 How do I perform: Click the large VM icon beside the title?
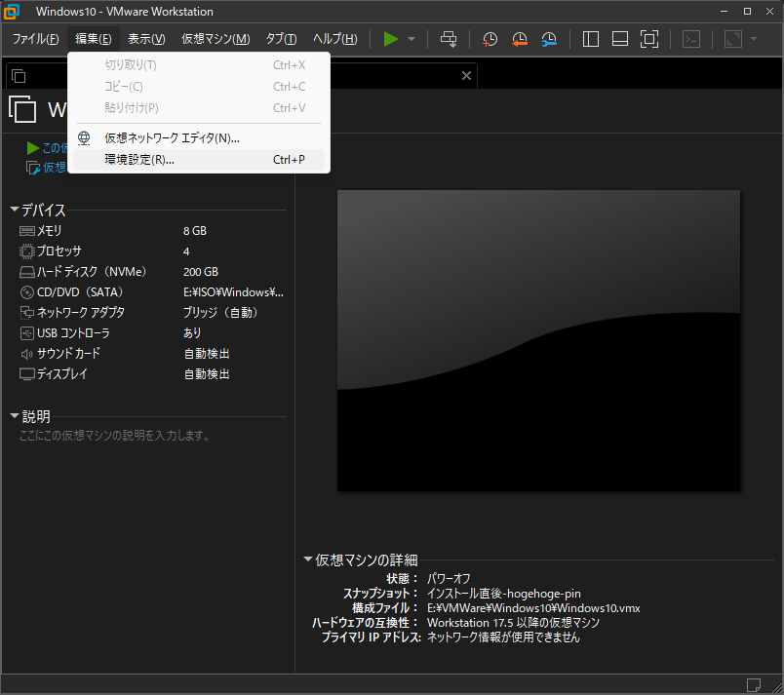[22, 109]
